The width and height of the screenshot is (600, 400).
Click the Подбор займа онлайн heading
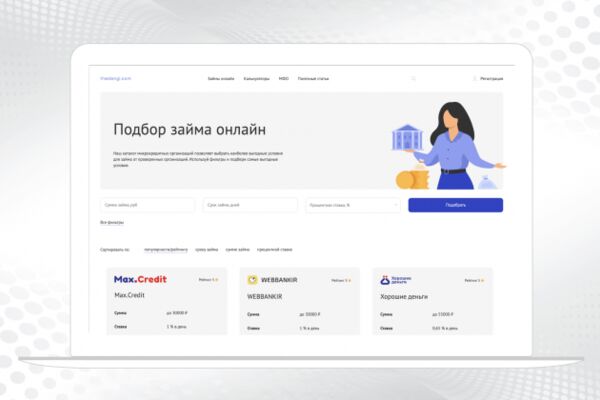click(189, 130)
